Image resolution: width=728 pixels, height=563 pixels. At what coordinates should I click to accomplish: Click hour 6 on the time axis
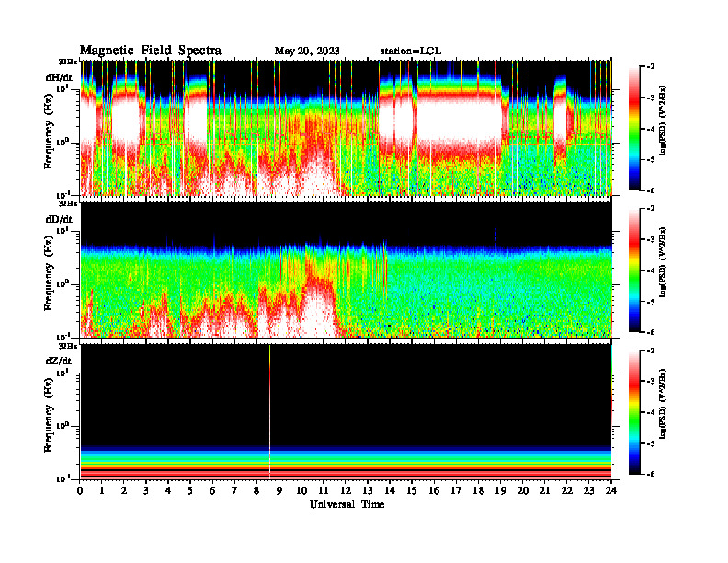(x=212, y=491)
